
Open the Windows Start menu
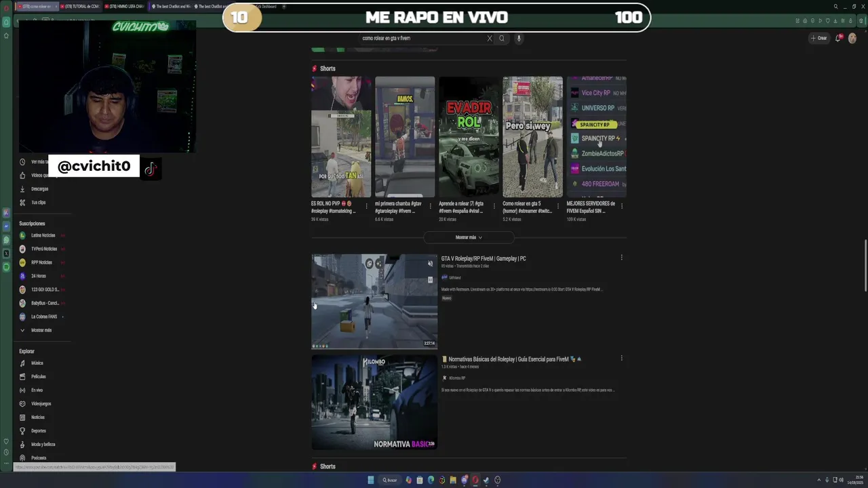tap(371, 480)
